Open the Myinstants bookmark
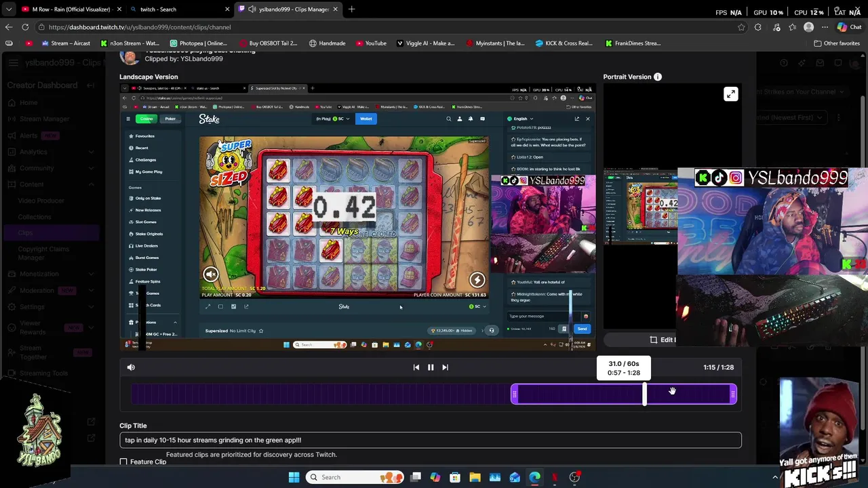 pyautogui.click(x=495, y=43)
